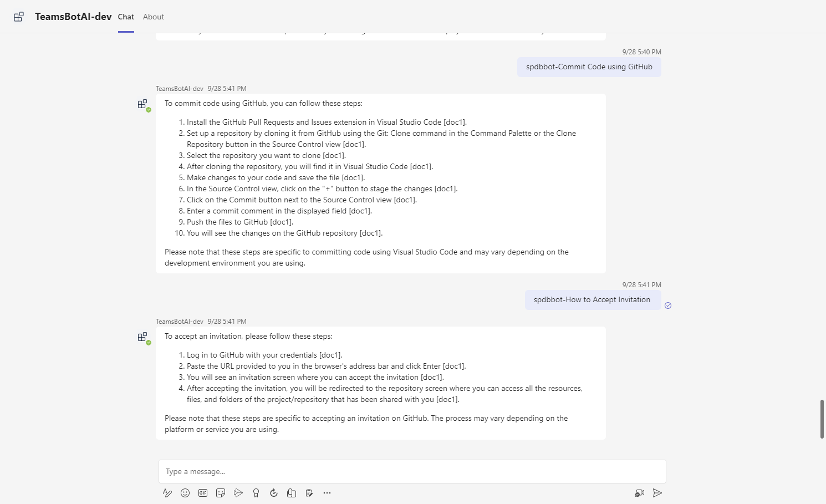Click the video clip record icon

click(640, 493)
